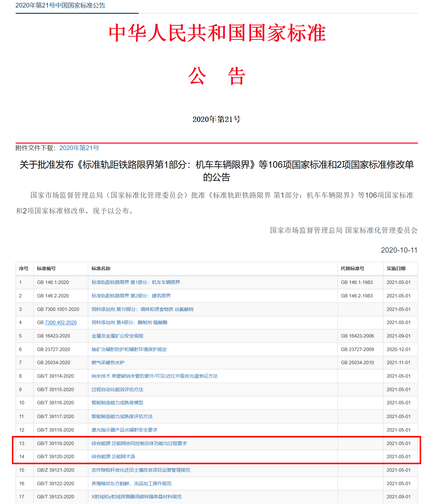Screen dimensions: 434x504
Task: Open the 金属非金属矿山安全规程 standard
Action: [x=117, y=336]
